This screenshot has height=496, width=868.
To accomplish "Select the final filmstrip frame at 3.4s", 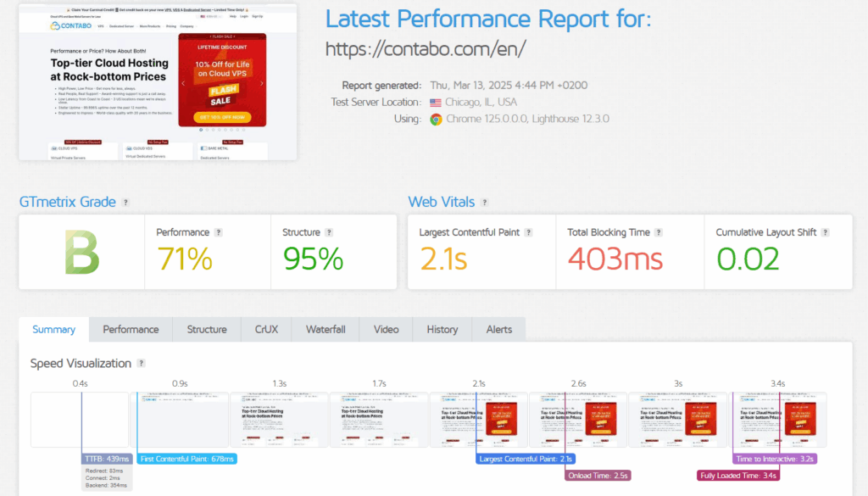I will (x=779, y=420).
